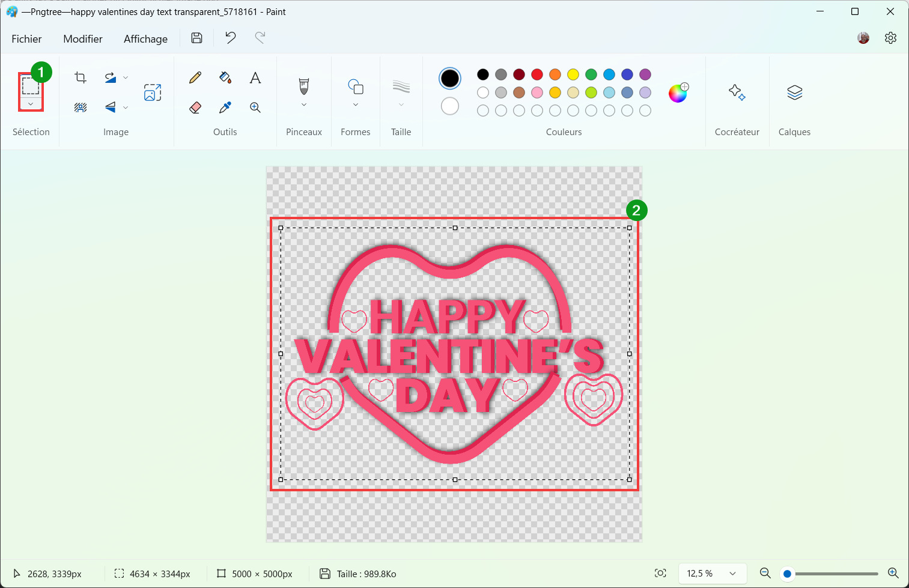
Task: Select the primary black color circle
Action: pos(450,79)
